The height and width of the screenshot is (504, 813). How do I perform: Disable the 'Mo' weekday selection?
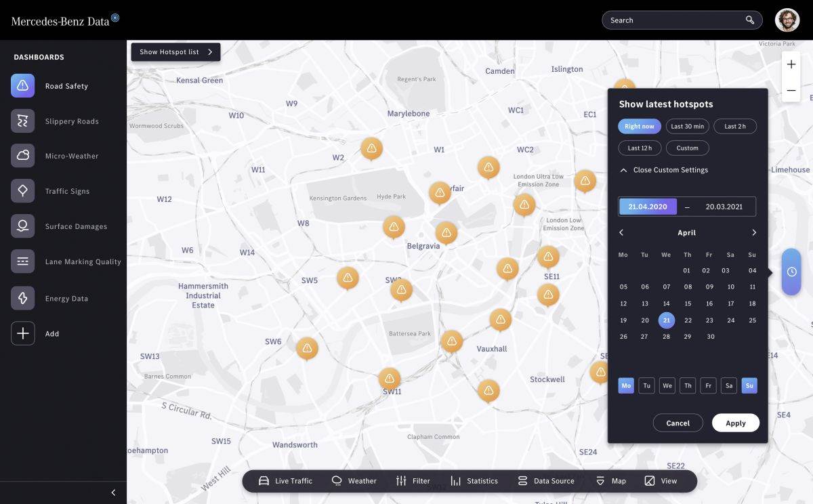coord(625,385)
